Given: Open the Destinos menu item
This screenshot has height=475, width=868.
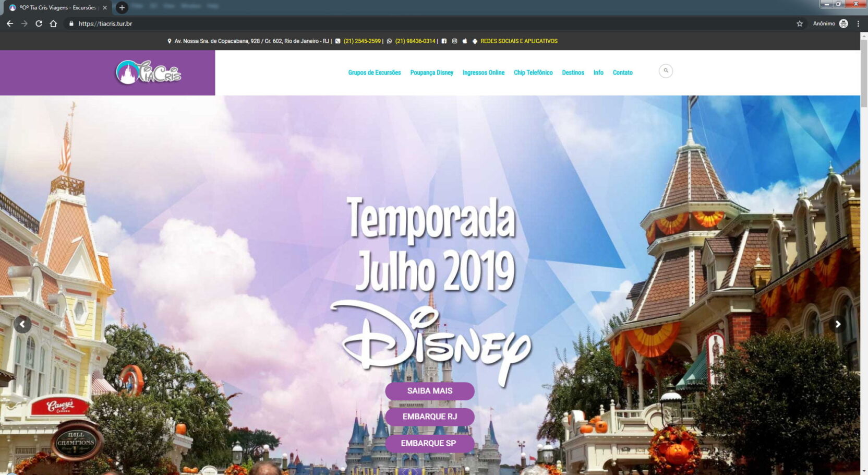Looking at the screenshot, I should [x=573, y=73].
